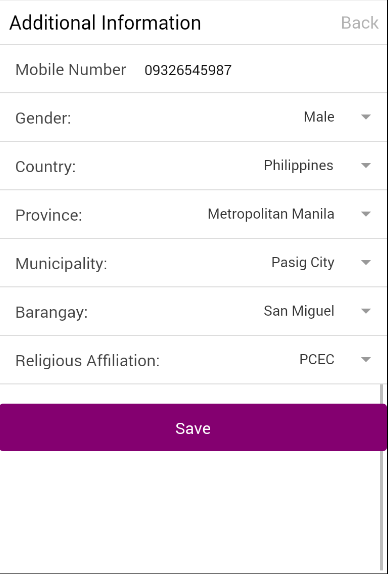Click the vertical scrollbar on right edge
The image size is (388, 574).
click(383, 476)
